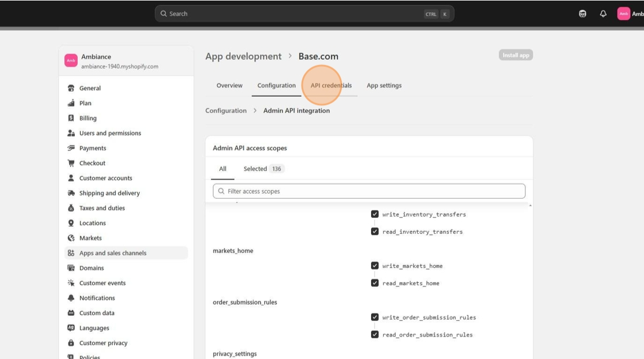Click the Filter access scopes field
This screenshot has width=644, height=359.
click(369, 191)
